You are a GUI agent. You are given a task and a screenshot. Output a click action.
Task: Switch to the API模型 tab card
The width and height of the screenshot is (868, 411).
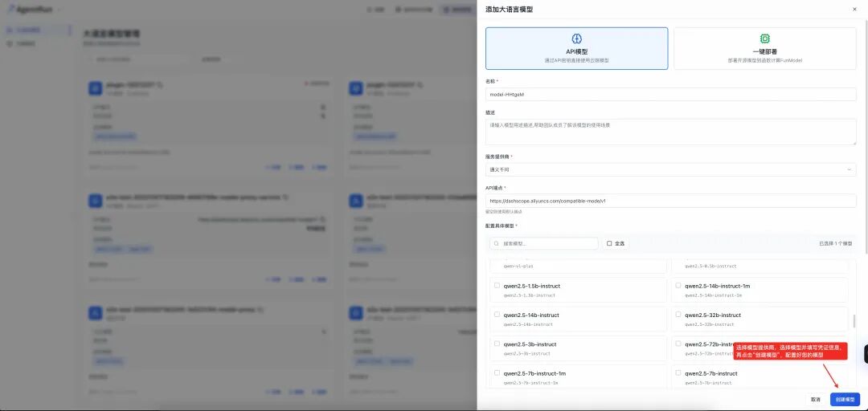(577, 49)
